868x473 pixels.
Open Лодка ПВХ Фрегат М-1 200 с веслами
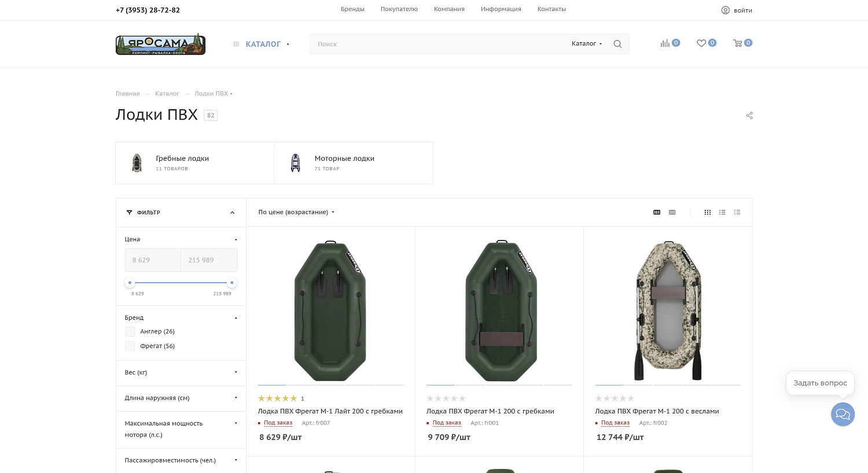click(x=657, y=411)
